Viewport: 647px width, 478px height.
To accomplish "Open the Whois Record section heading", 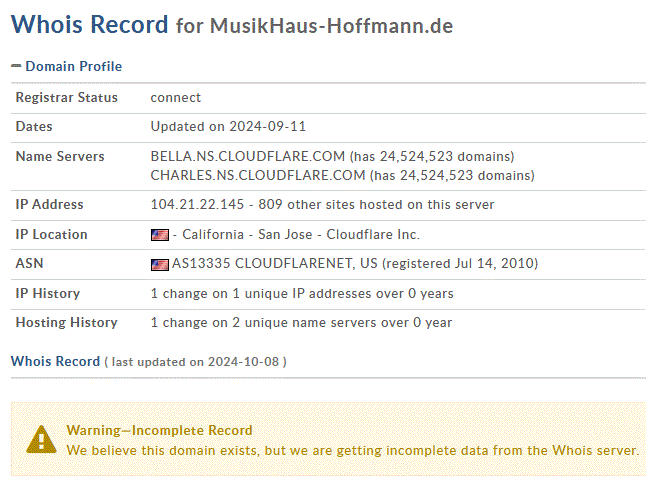I will coord(55,361).
